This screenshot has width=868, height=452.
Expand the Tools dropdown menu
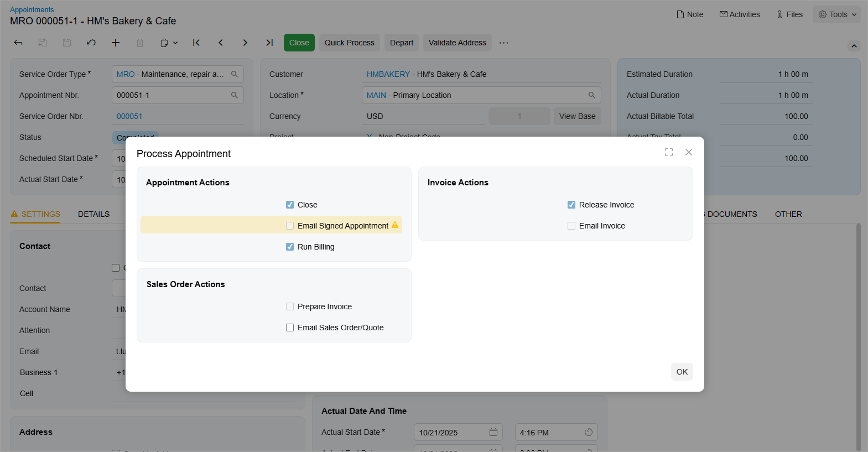click(837, 14)
